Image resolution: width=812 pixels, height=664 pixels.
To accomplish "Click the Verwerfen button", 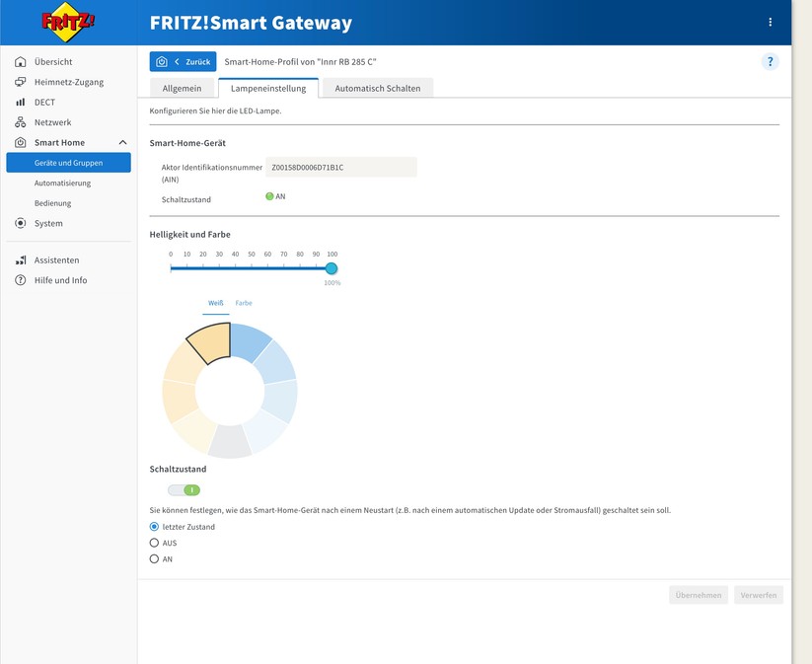I will [758, 594].
